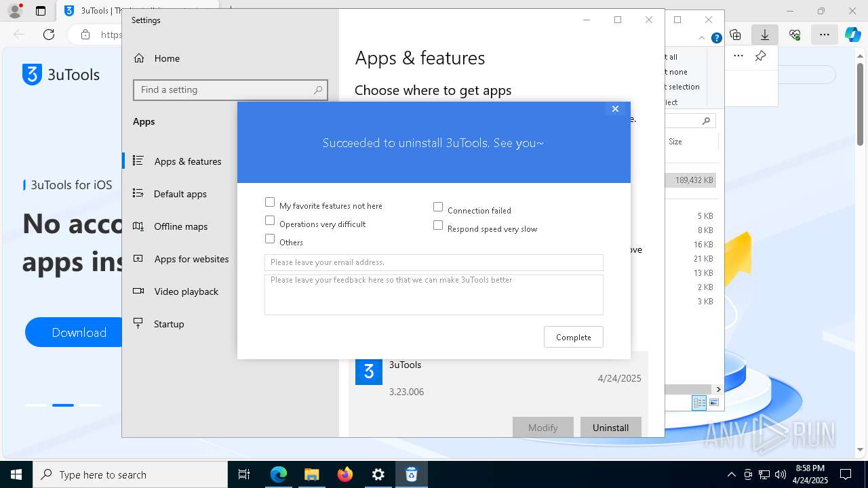The height and width of the screenshot is (488, 868).
Task: Open Windows Start menu
Action: 16,474
